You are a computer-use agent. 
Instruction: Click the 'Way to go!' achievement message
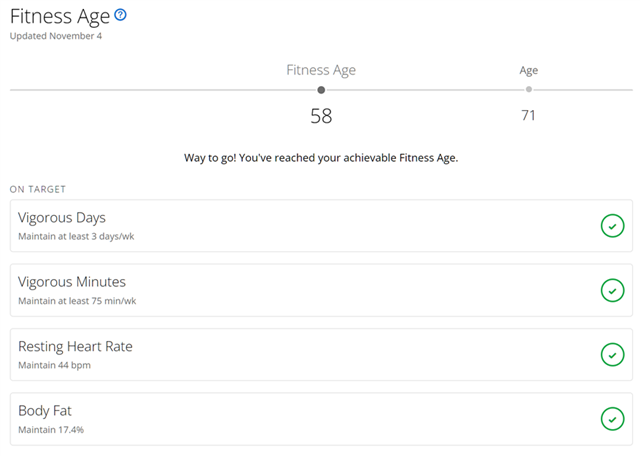[321, 158]
